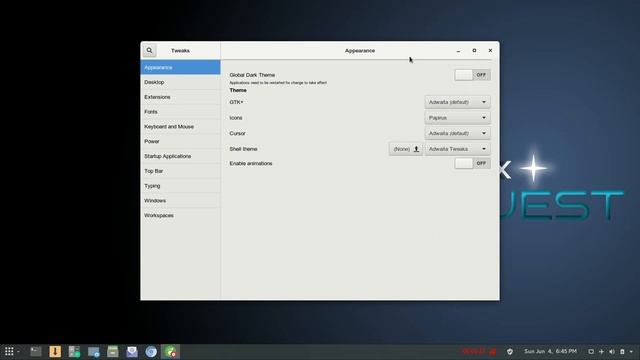The width and height of the screenshot is (640, 360).
Task: Open the Tweaks icon with green badge
Action: (x=74, y=351)
